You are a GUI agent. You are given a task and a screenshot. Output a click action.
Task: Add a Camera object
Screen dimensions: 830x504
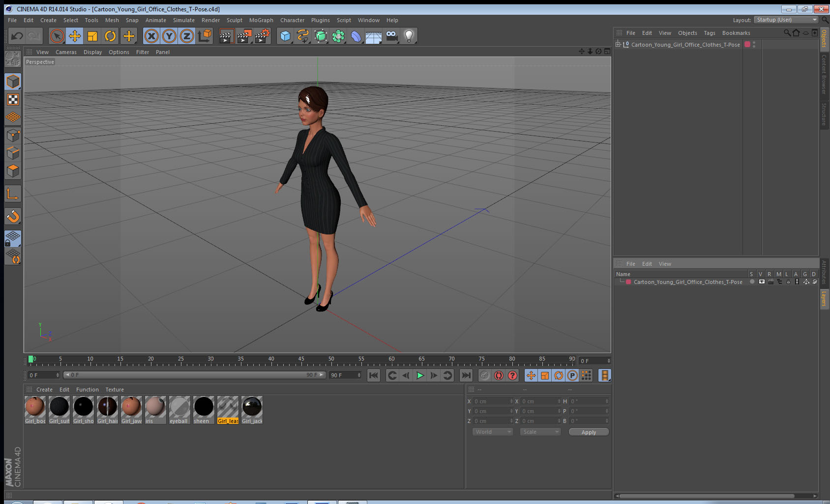pyautogui.click(x=391, y=36)
